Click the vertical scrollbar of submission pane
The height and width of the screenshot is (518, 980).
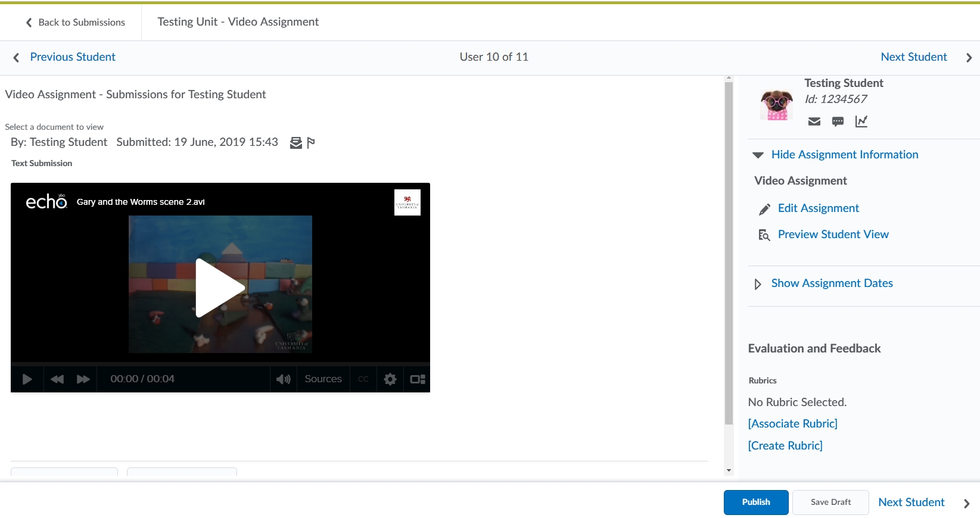(x=729, y=253)
